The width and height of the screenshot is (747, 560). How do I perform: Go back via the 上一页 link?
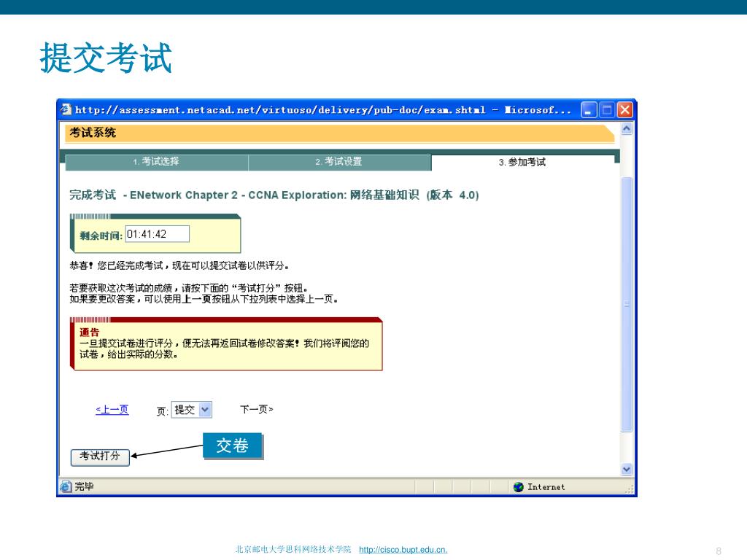pyautogui.click(x=112, y=410)
